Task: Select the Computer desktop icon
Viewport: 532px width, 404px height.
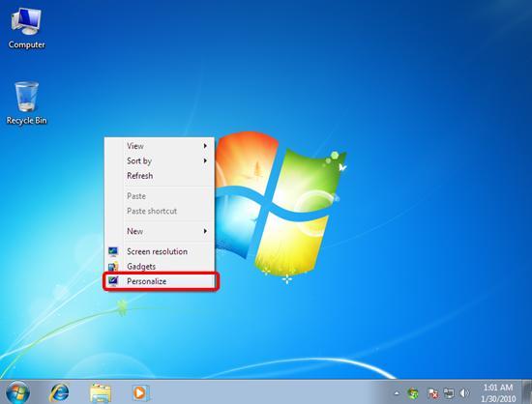Action: coord(26,28)
